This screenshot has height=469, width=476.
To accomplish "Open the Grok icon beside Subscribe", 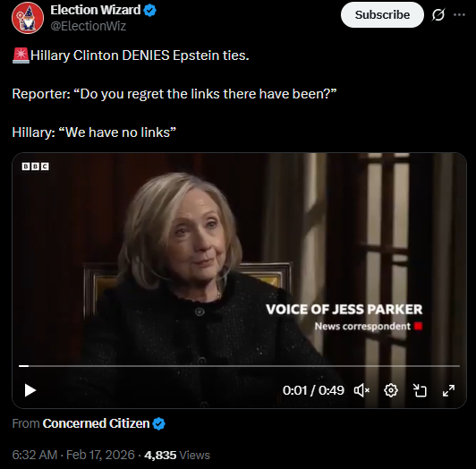I will pyautogui.click(x=438, y=14).
